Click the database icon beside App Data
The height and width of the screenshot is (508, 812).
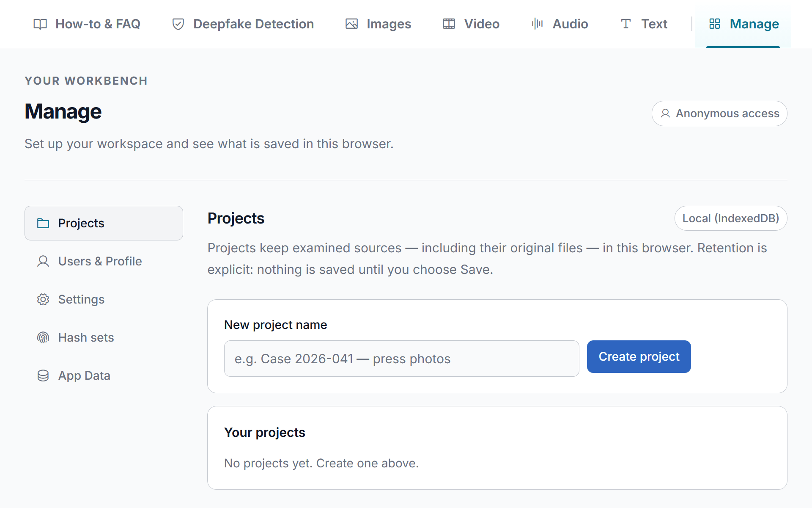(x=43, y=375)
